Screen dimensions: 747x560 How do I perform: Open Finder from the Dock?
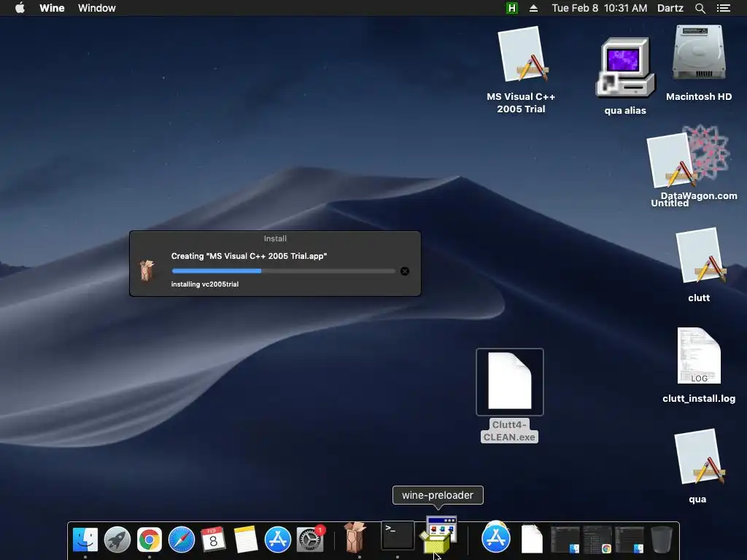85,540
